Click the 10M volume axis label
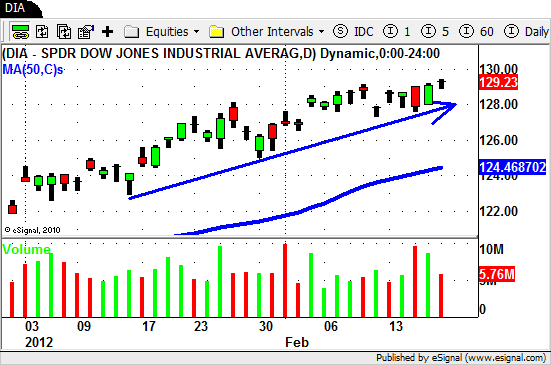The height and width of the screenshot is (365, 551). [491, 249]
